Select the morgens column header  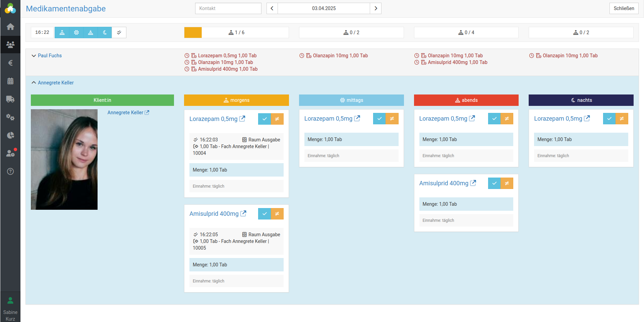click(x=236, y=100)
